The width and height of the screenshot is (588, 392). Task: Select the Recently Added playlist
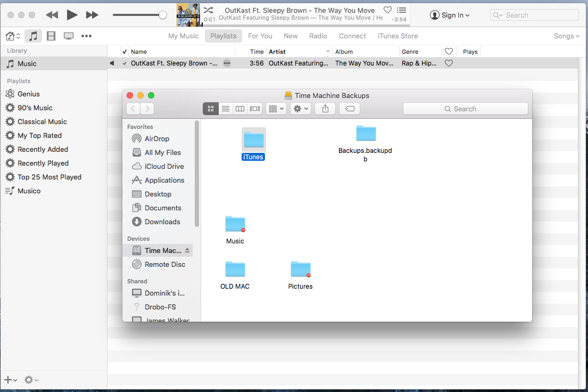coord(43,150)
